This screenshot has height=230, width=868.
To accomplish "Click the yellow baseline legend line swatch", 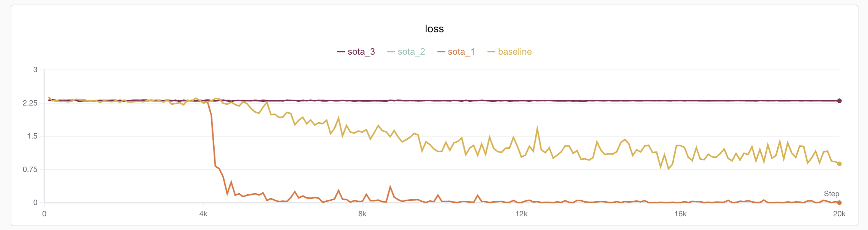I will point(491,52).
